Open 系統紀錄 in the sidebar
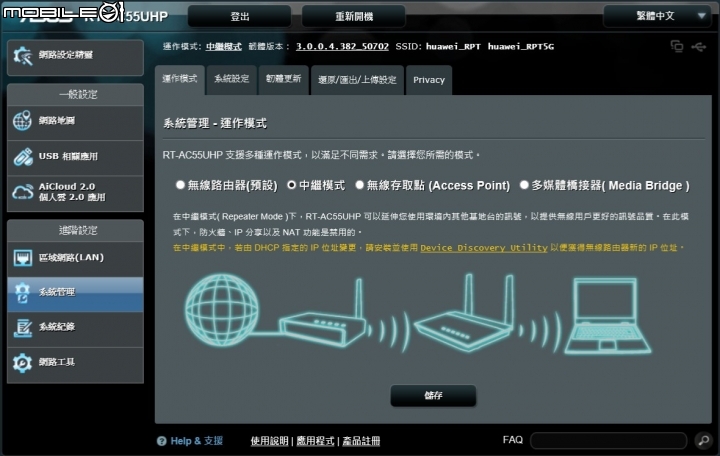 [75, 328]
